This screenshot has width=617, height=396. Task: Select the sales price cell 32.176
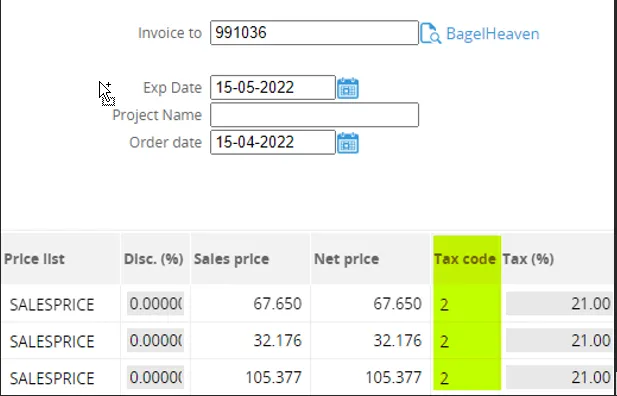pyautogui.click(x=277, y=340)
